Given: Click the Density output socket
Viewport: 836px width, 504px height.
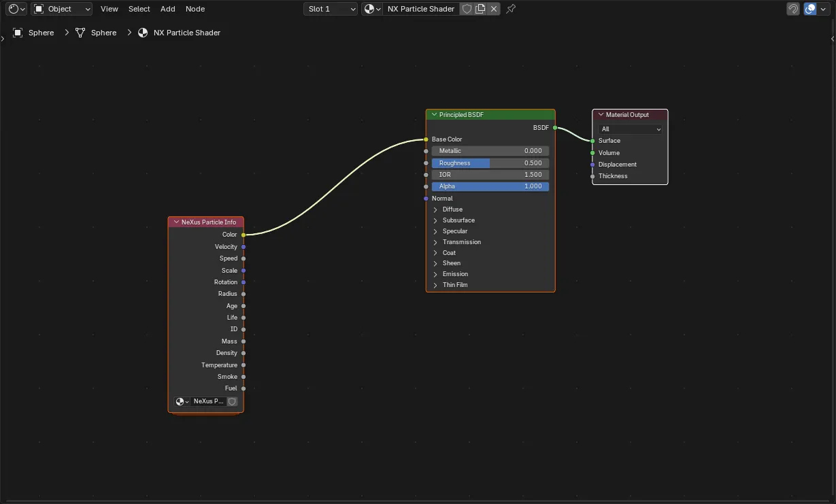Looking at the screenshot, I should (x=244, y=353).
